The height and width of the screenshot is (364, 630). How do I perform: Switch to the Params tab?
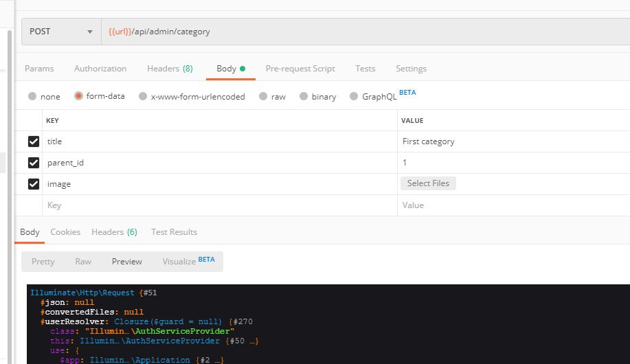(x=39, y=69)
